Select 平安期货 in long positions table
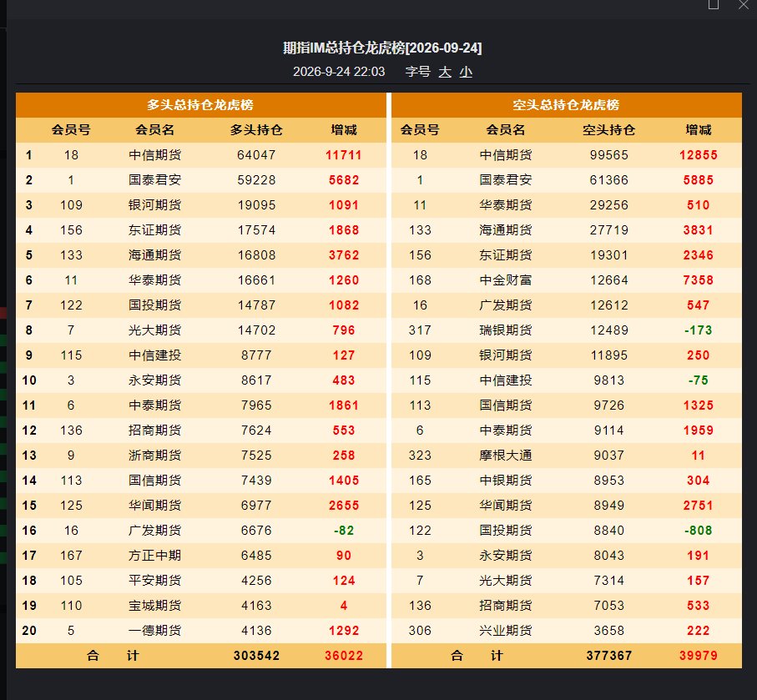The height and width of the screenshot is (700, 757). click(155, 581)
